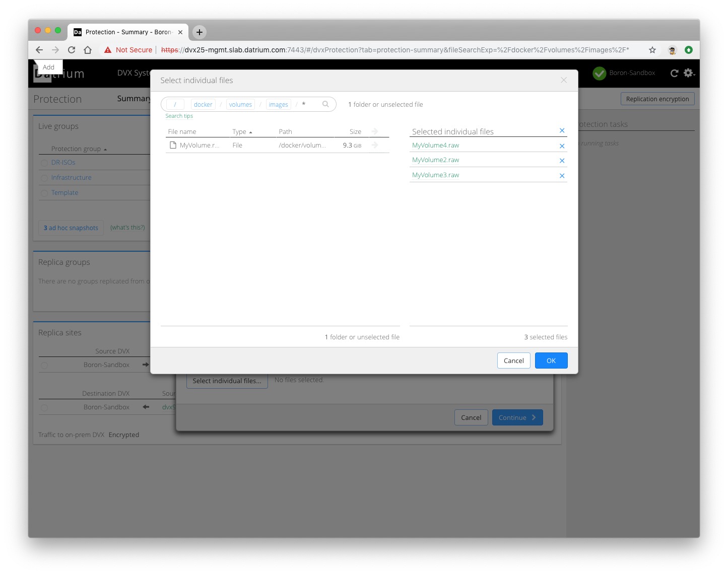The height and width of the screenshot is (575, 728).
Task: Click the green browser update icon
Action: 689,50
